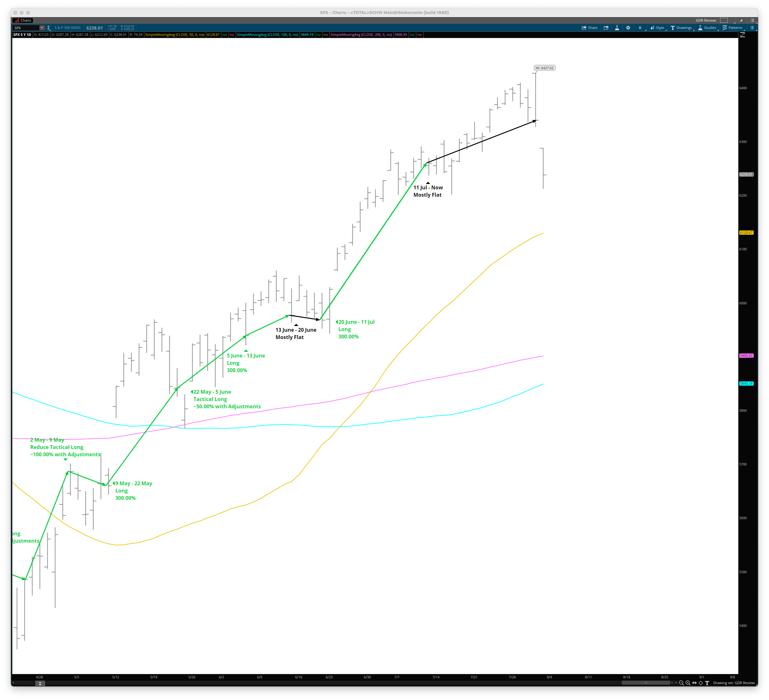Click the Share button
The image size is (769, 700).
click(589, 28)
